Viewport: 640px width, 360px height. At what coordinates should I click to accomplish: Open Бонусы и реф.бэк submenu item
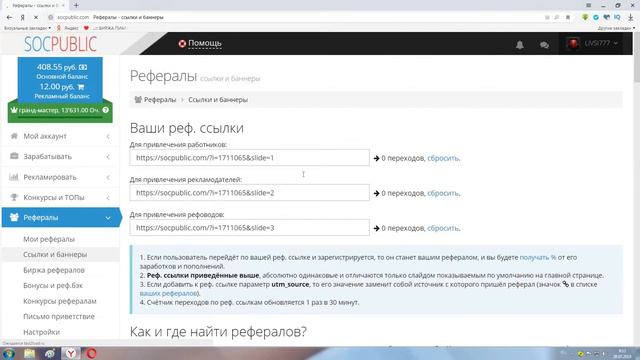click(53, 286)
